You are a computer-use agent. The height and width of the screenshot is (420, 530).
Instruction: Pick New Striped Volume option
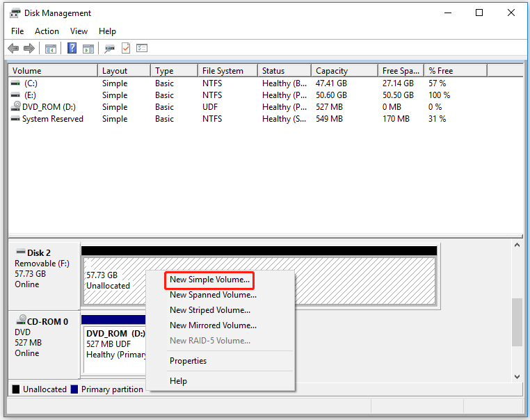coord(209,310)
